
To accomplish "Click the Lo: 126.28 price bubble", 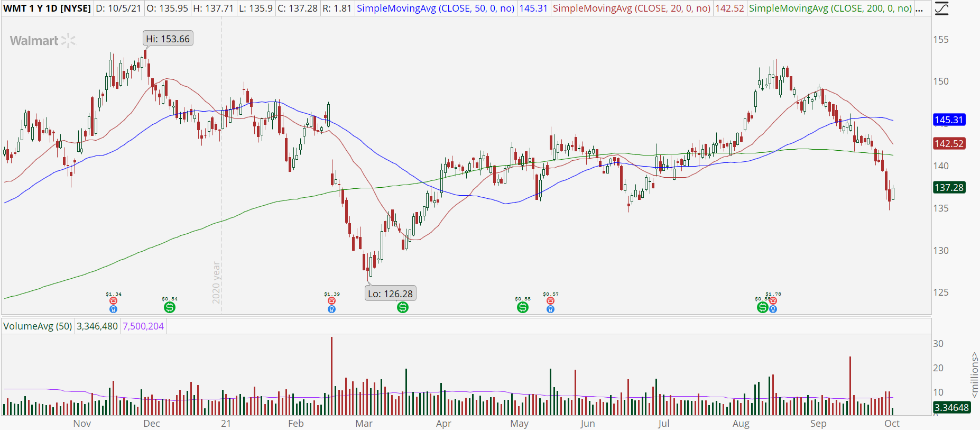I will click(x=390, y=294).
